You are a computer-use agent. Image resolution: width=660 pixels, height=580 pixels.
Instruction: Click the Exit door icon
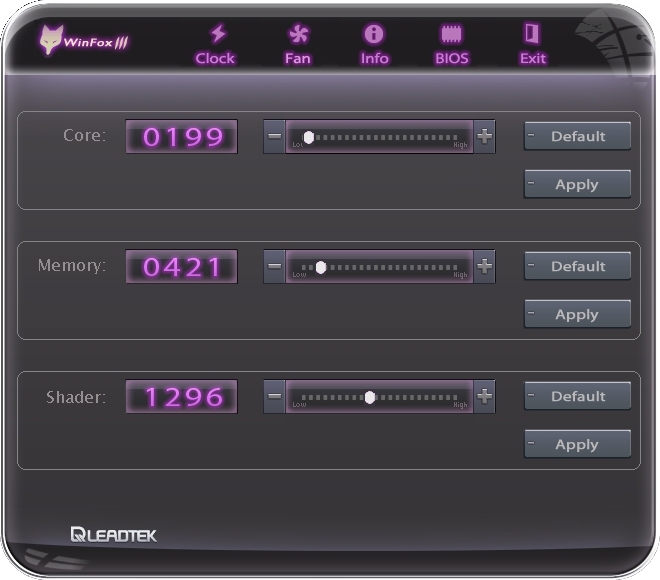(532, 34)
